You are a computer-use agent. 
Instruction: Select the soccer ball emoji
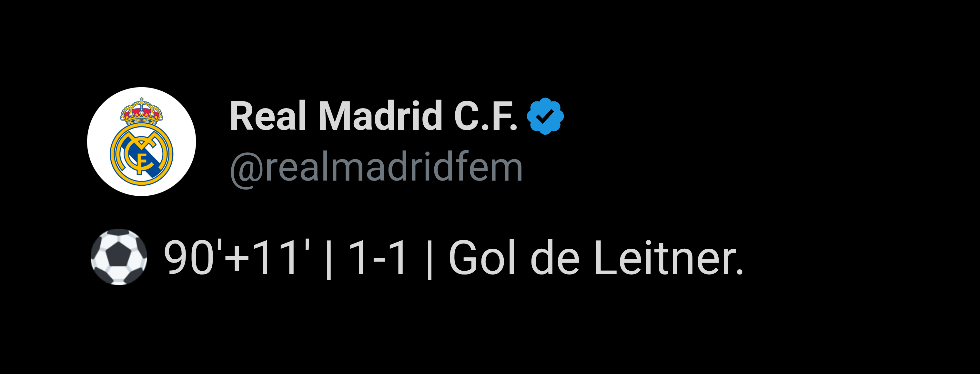[x=119, y=257]
